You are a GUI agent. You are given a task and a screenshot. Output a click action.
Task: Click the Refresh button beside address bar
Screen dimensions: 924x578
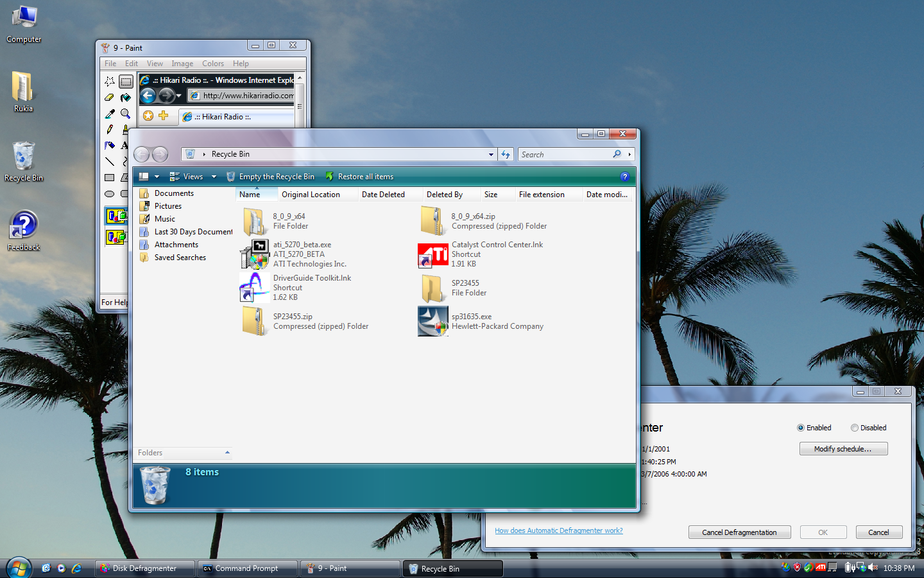[506, 154]
